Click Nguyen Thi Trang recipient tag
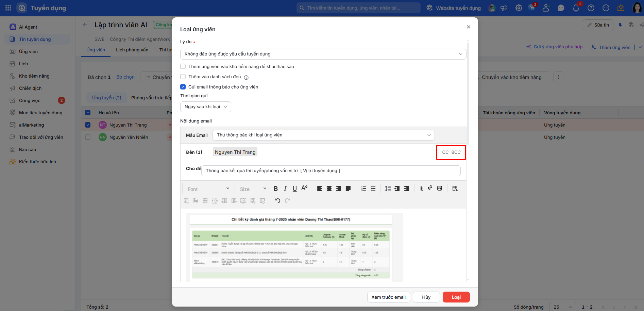The width and height of the screenshot is (644, 311). [x=235, y=152]
